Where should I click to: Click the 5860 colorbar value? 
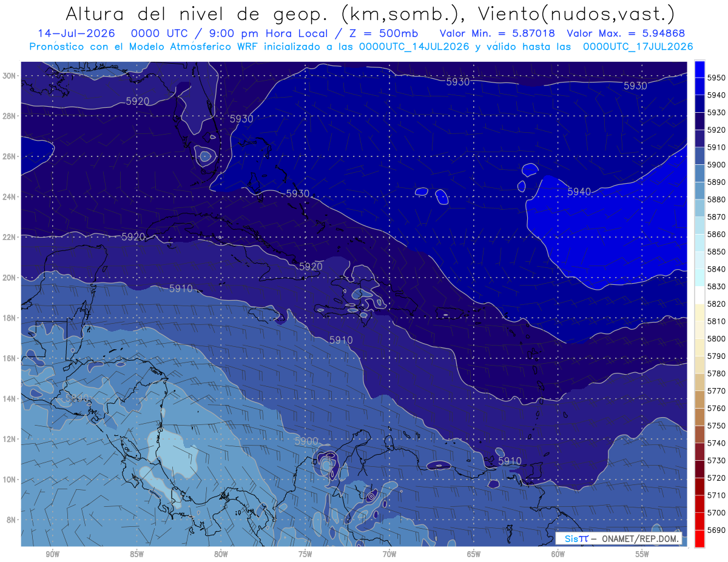pos(716,234)
